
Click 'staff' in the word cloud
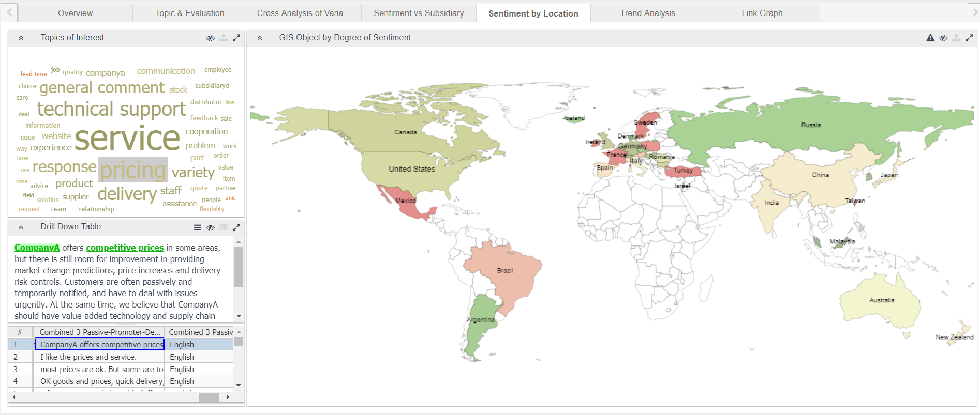(x=171, y=191)
